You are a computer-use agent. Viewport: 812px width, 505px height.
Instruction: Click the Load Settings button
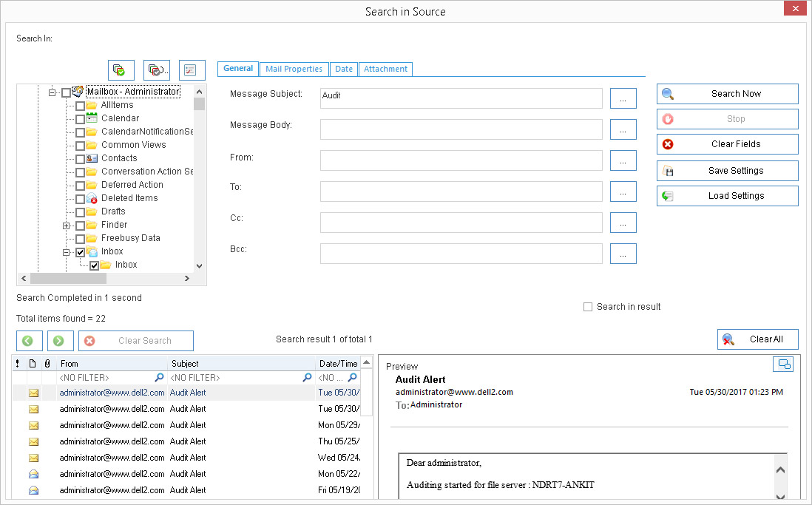(x=728, y=196)
